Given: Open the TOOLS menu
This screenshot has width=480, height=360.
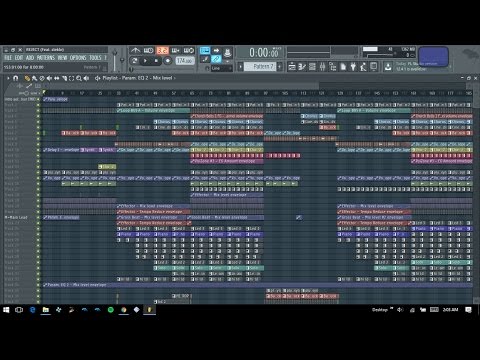Looking at the screenshot, I should coord(95,58).
